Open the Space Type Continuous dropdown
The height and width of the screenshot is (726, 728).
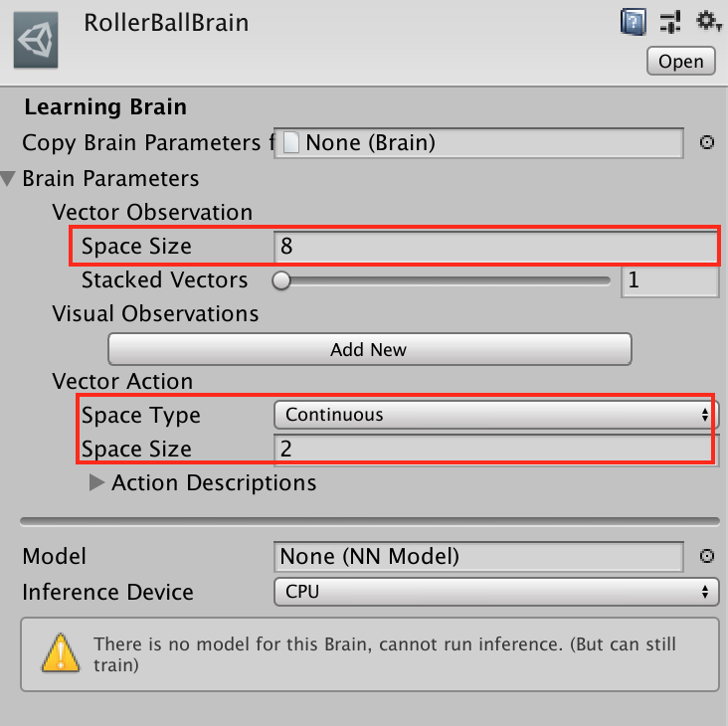(x=495, y=415)
